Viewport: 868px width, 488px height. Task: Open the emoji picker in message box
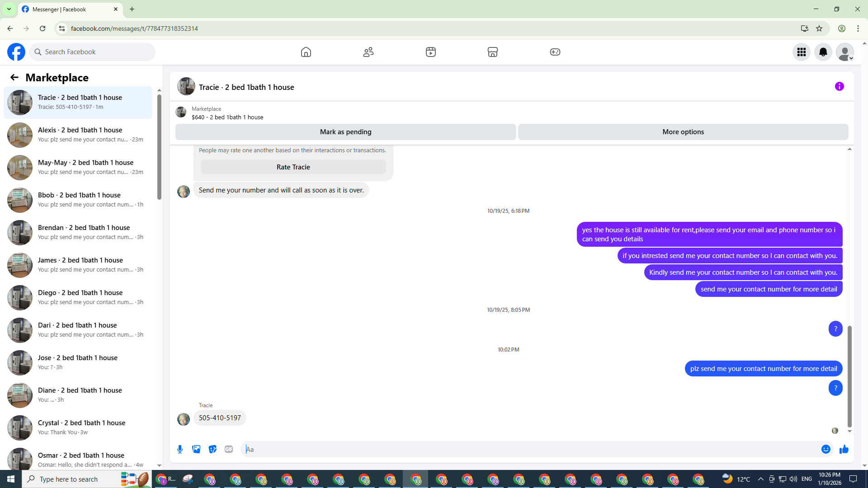(x=826, y=449)
